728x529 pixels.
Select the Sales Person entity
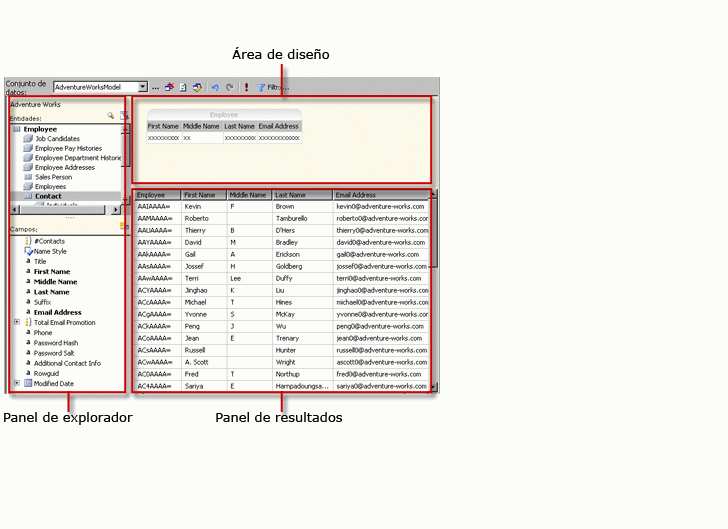(53, 177)
